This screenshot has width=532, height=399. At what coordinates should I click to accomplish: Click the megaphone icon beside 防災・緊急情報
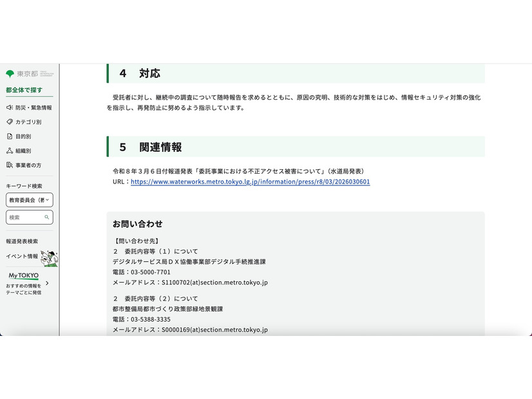(x=9, y=107)
